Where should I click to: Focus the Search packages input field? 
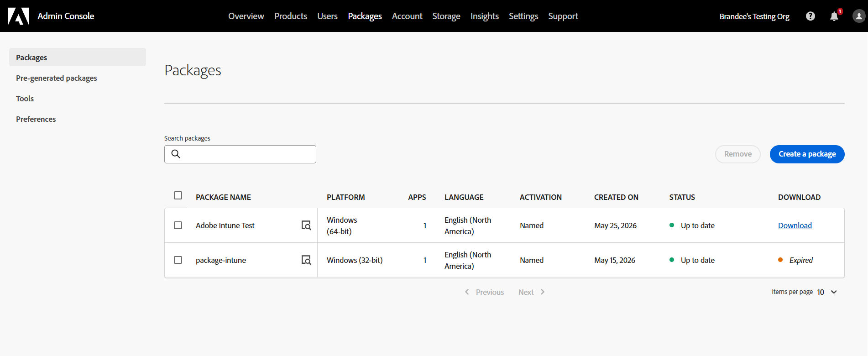point(240,154)
